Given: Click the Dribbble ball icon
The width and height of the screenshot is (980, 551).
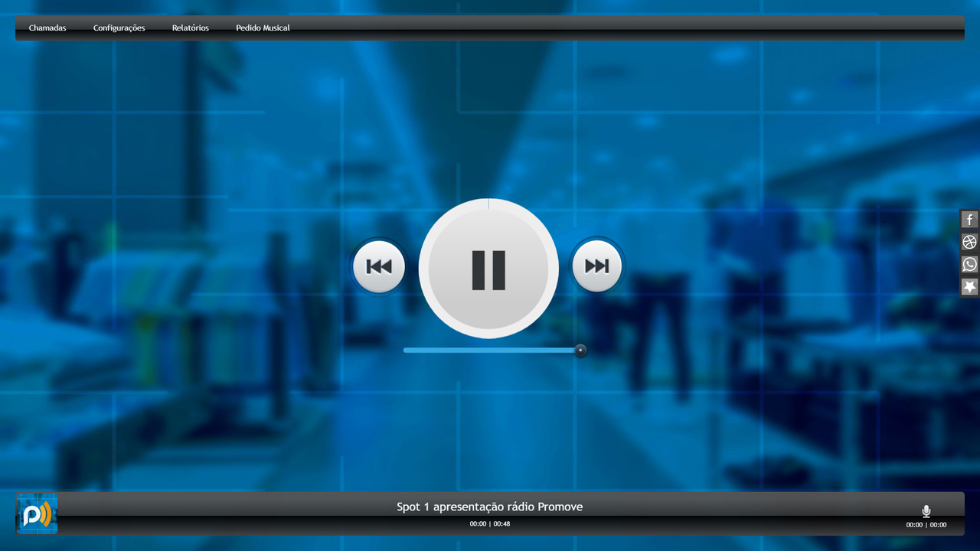Looking at the screenshot, I should [969, 243].
